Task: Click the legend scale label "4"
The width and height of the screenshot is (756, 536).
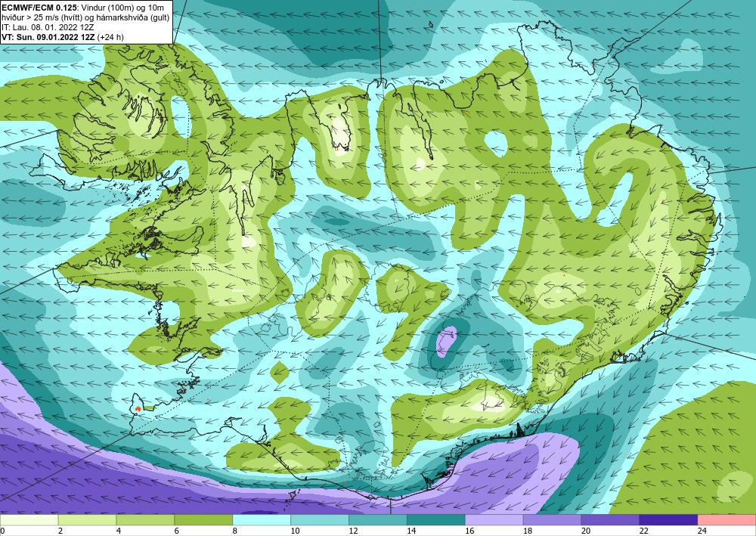Action: tap(119, 531)
